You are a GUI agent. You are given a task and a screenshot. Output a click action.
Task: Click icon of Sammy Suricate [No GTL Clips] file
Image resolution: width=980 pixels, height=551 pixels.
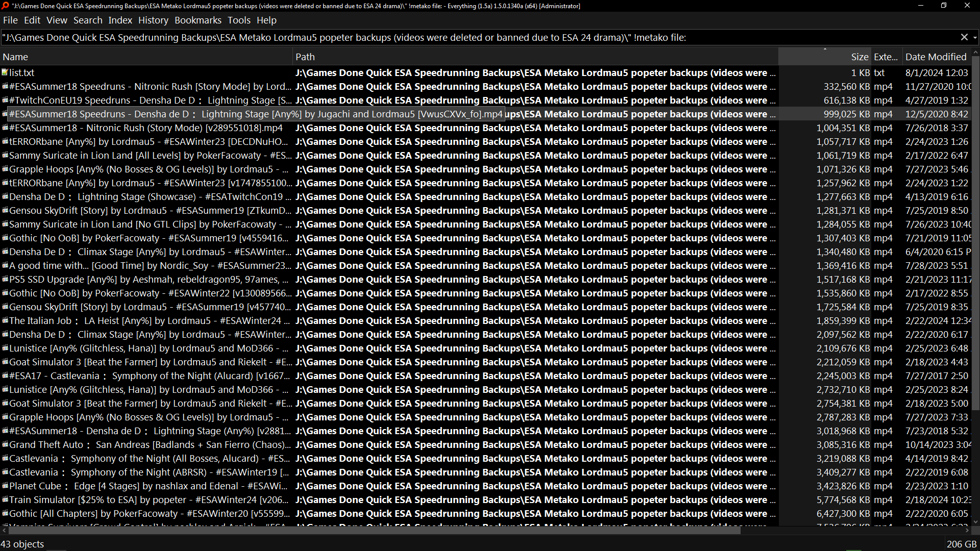pos(5,224)
